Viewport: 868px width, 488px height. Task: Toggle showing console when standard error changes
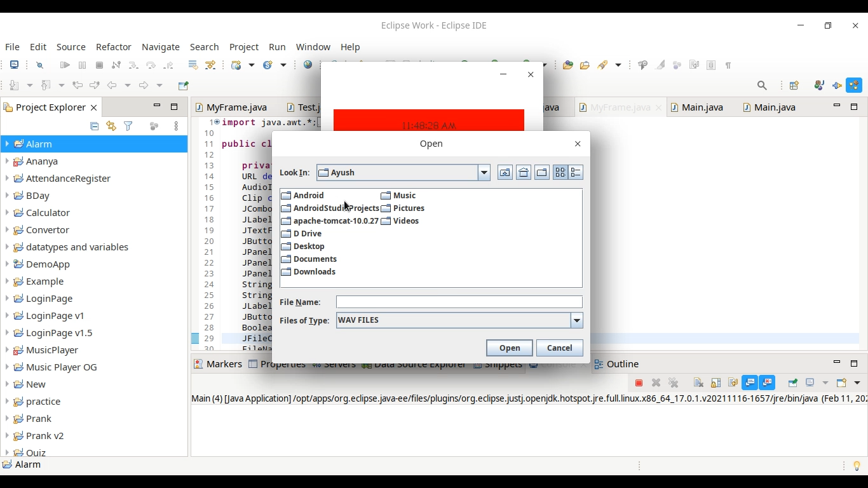point(768,383)
